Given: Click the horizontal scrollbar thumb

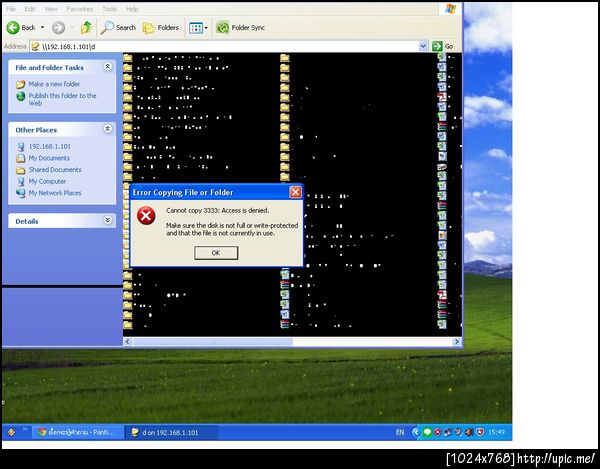Looking at the screenshot, I should [213, 342].
